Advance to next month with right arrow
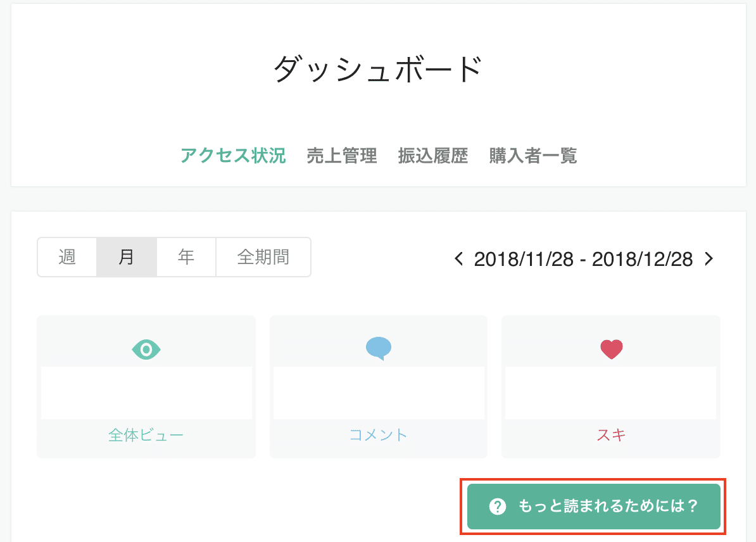Image resolution: width=756 pixels, height=542 pixels. pyautogui.click(x=708, y=259)
